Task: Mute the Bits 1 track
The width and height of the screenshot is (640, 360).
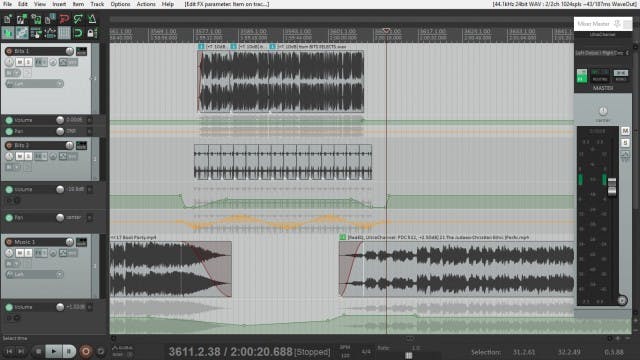Action: point(20,62)
